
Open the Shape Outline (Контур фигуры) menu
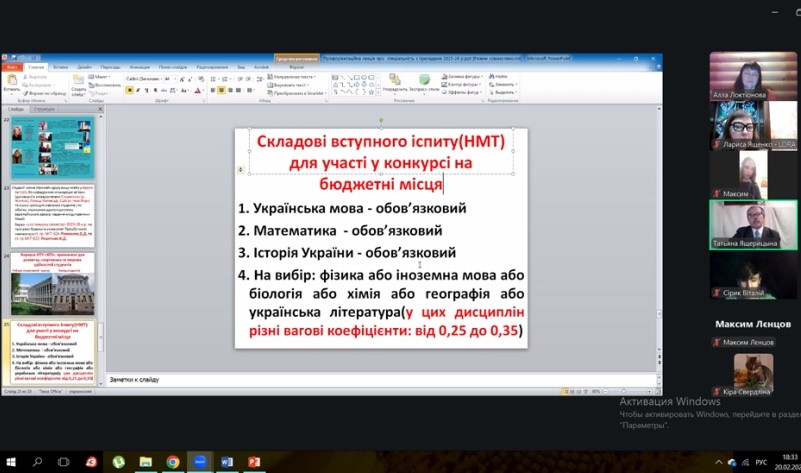pyautogui.click(x=461, y=85)
